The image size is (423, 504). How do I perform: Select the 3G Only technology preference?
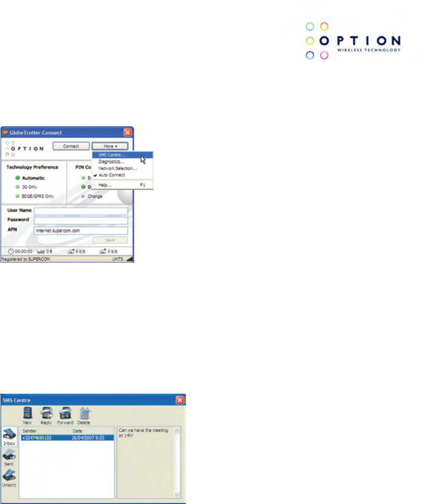pyautogui.click(x=27, y=187)
